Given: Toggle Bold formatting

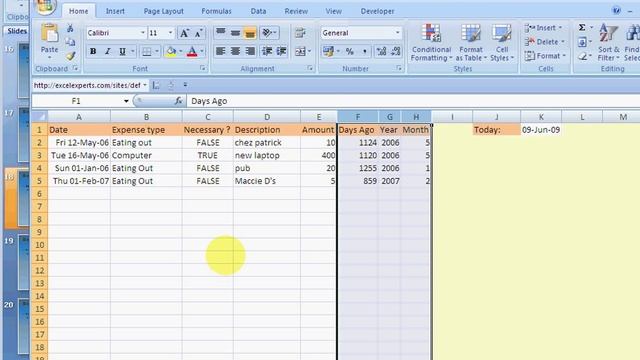Looking at the screenshot, I should [x=93, y=51].
